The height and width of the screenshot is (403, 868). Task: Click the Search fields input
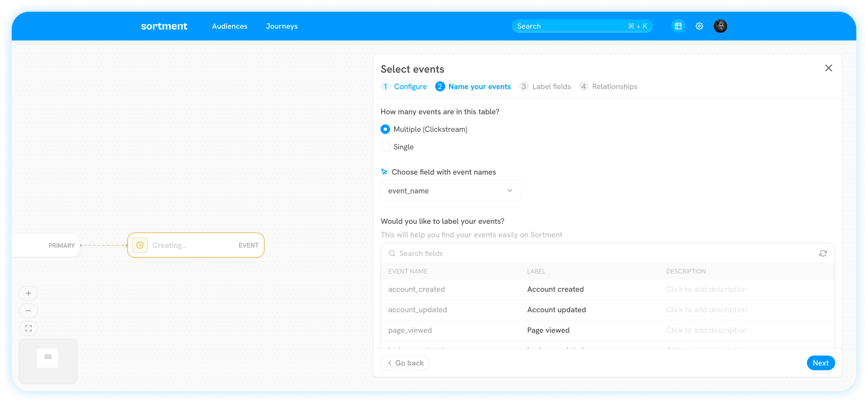(603, 254)
